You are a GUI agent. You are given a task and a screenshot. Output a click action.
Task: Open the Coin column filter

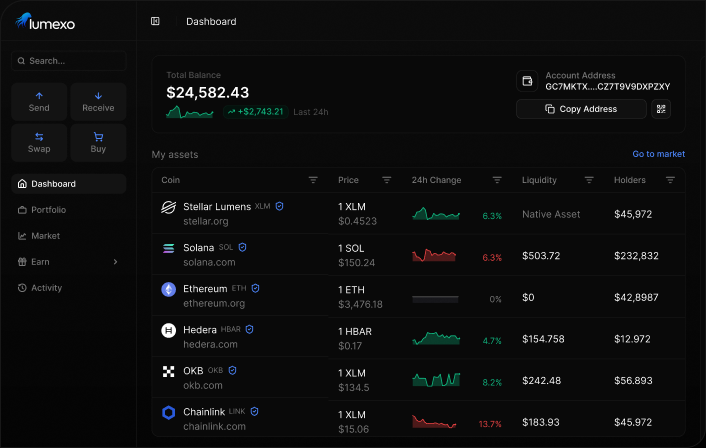tap(313, 180)
